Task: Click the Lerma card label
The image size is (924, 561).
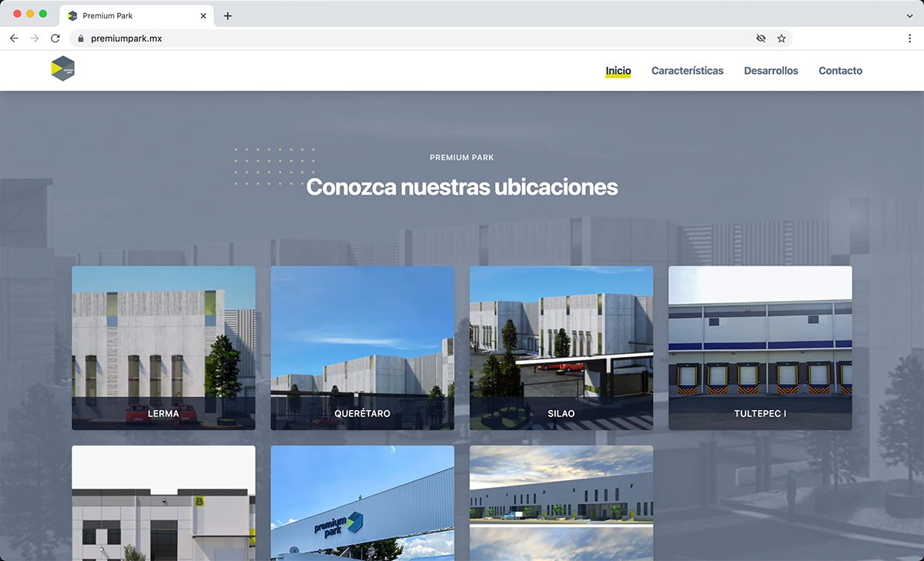Action: pyautogui.click(x=163, y=414)
